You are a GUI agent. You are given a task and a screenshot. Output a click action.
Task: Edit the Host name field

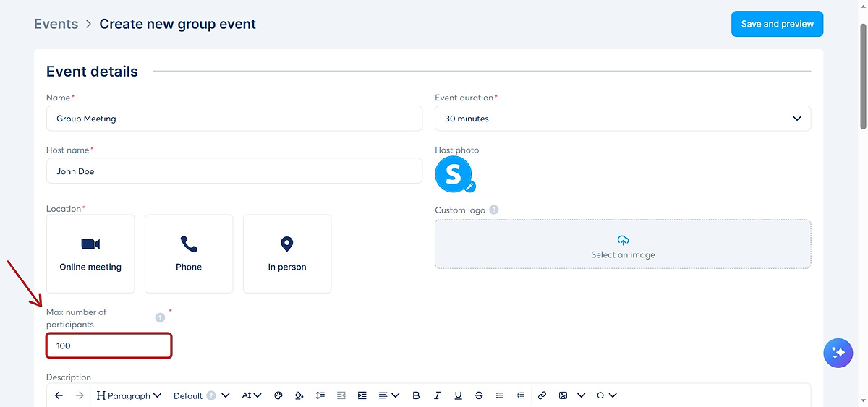point(234,171)
